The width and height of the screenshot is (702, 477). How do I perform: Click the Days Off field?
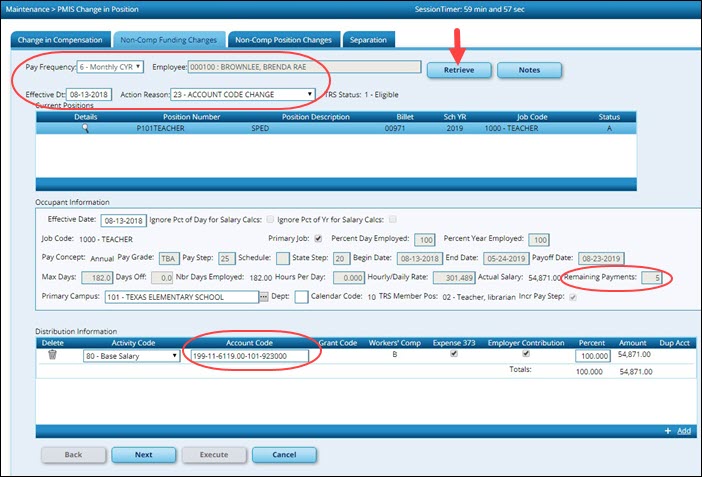pyautogui.click(x=162, y=278)
